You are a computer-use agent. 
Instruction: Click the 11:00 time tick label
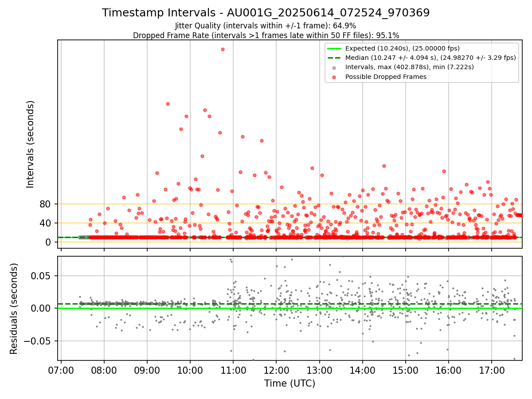point(233,369)
